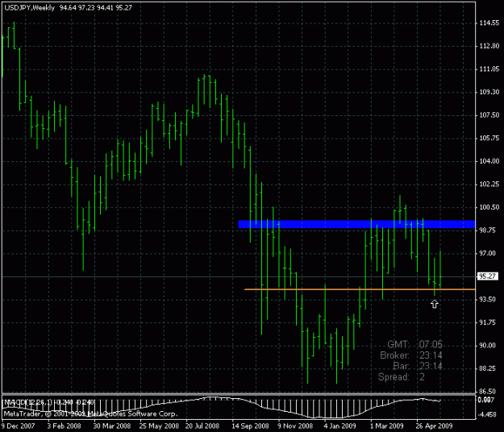This screenshot has height=432, width=504.
Task: Click the 109.30 price axis value
Action: tap(489, 92)
